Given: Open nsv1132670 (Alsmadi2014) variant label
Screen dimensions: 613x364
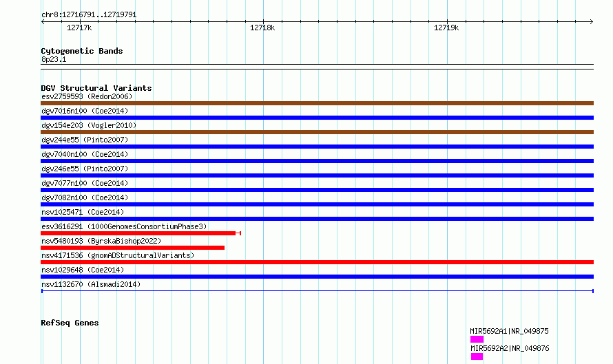Looking at the screenshot, I should click(x=91, y=284).
